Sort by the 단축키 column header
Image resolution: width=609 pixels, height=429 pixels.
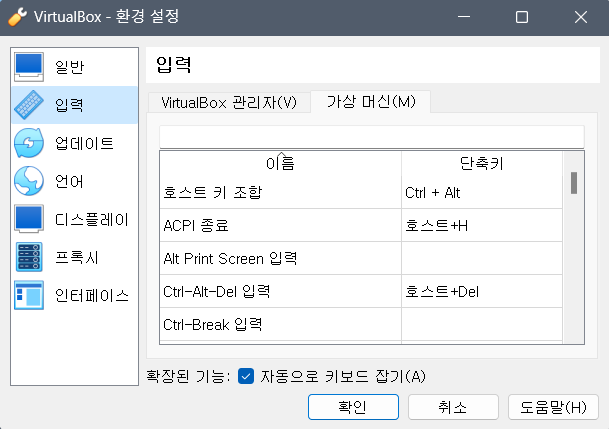(x=482, y=164)
